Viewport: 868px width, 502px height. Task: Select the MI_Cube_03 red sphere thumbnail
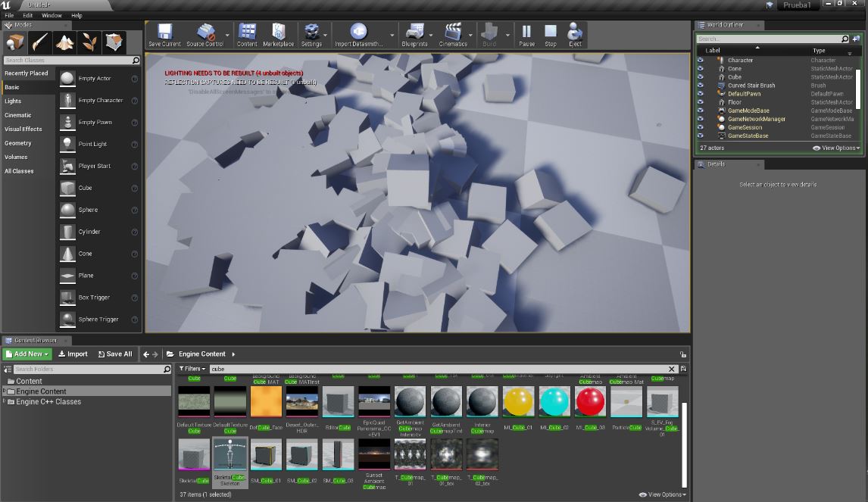[590, 401]
